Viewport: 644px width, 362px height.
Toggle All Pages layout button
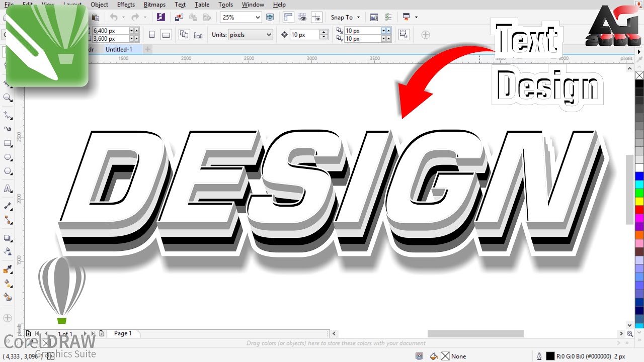point(184,35)
